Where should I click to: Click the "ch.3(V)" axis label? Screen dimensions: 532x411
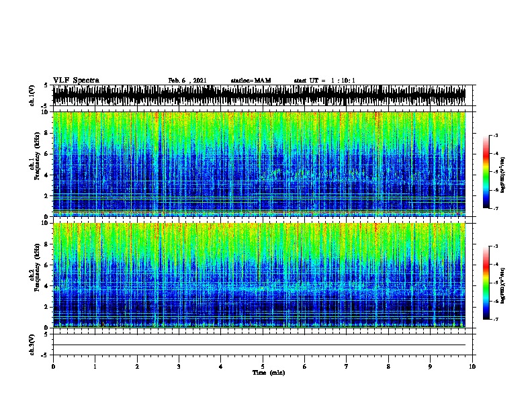[x=32, y=345]
